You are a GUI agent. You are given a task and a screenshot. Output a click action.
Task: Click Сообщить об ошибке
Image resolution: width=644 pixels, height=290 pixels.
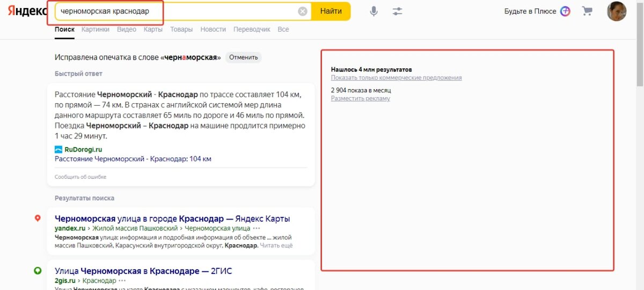(x=80, y=177)
